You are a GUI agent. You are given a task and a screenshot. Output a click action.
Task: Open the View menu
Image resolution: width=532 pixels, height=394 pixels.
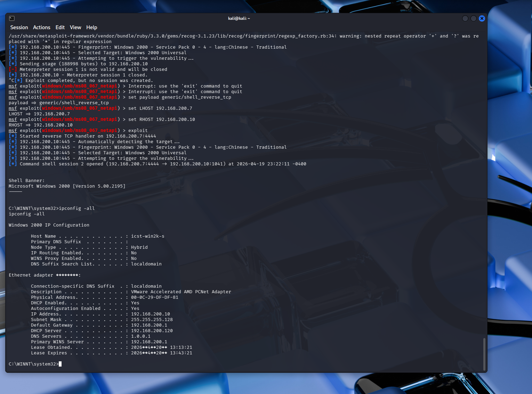75,27
